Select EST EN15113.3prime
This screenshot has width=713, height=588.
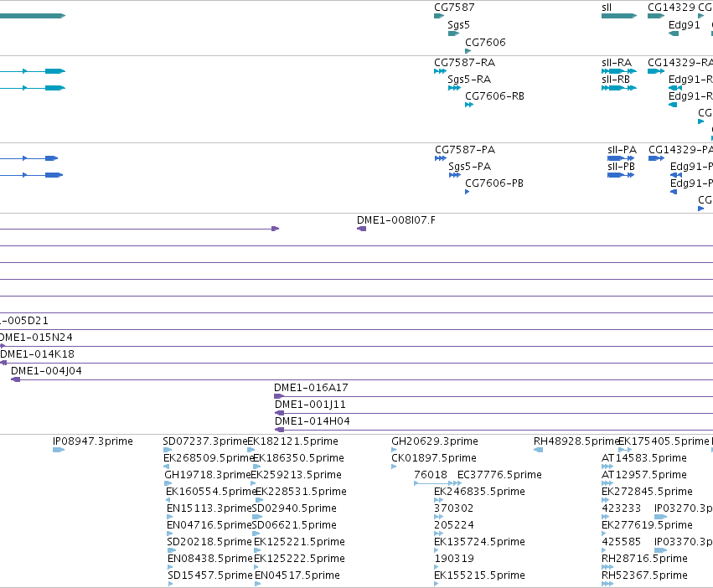coord(209,509)
